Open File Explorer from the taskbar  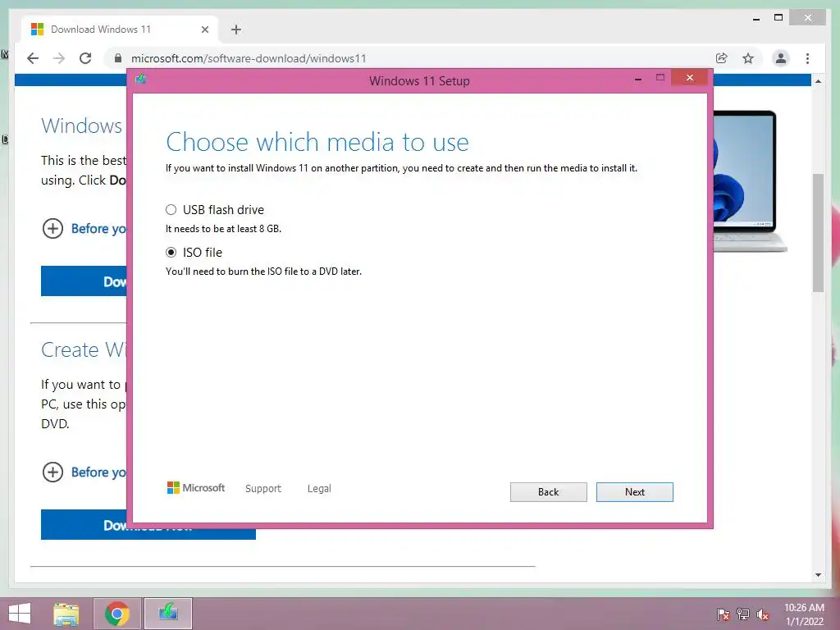66,614
